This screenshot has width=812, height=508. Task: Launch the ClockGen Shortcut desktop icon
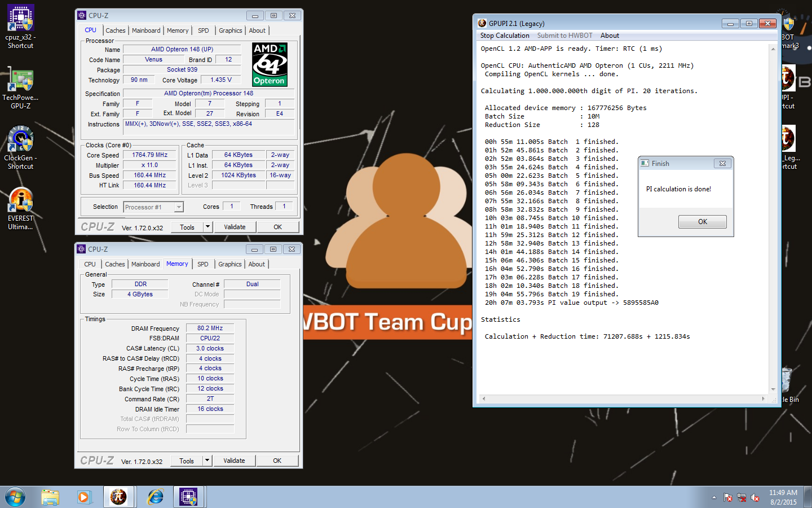(21, 148)
